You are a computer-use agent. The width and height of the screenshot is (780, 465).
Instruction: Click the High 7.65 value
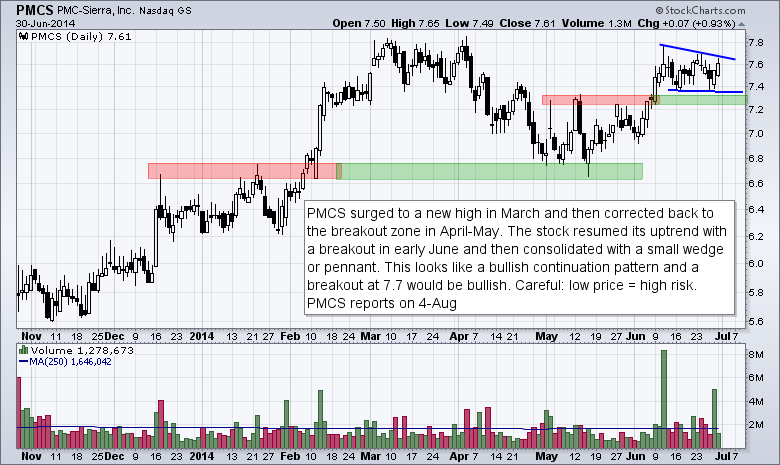[x=415, y=23]
